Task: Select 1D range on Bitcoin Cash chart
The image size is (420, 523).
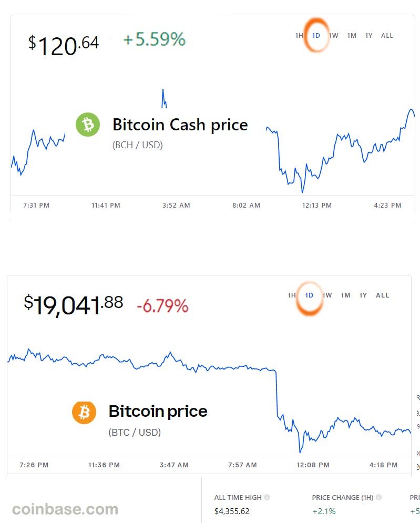Action: 316,36
